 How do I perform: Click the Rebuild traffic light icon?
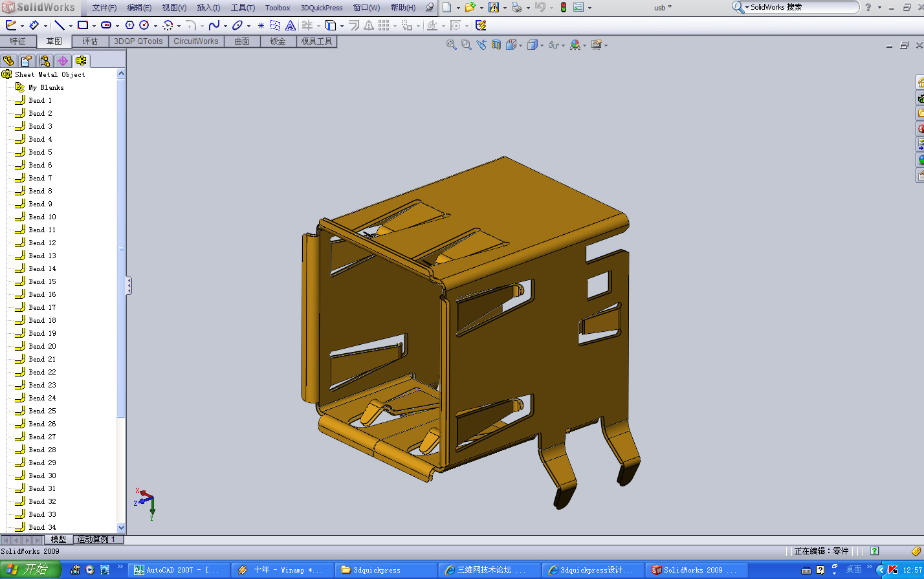(563, 7)
